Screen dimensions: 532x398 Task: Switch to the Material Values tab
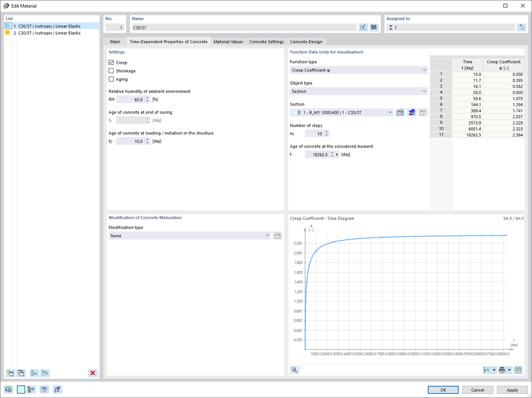click(228, 42)
